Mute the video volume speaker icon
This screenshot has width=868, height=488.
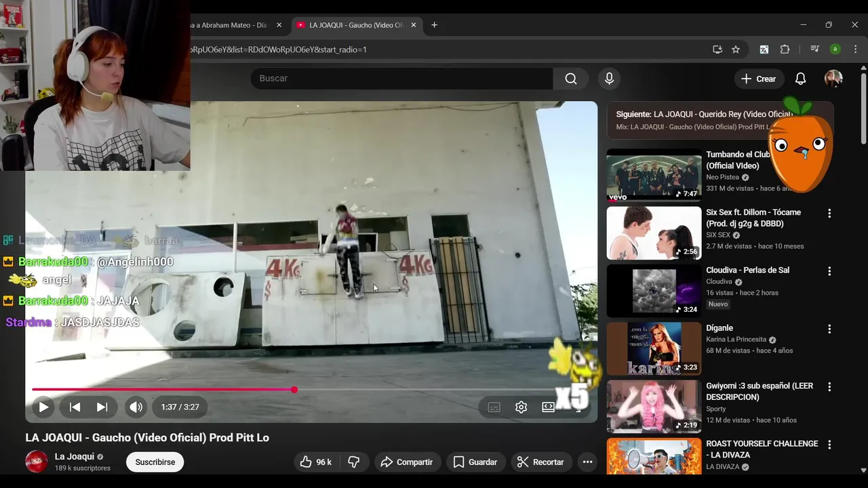(x=136, y=407)
